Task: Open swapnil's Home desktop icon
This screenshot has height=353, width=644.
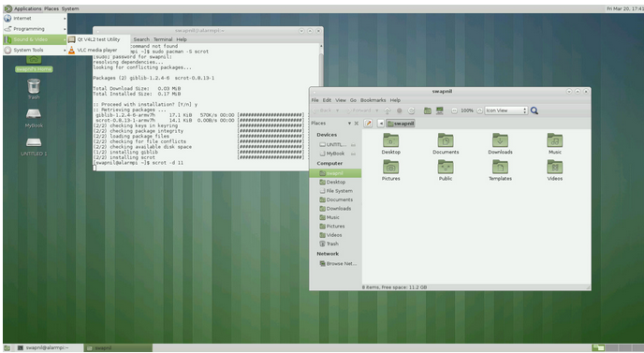Action: [34, 64]
